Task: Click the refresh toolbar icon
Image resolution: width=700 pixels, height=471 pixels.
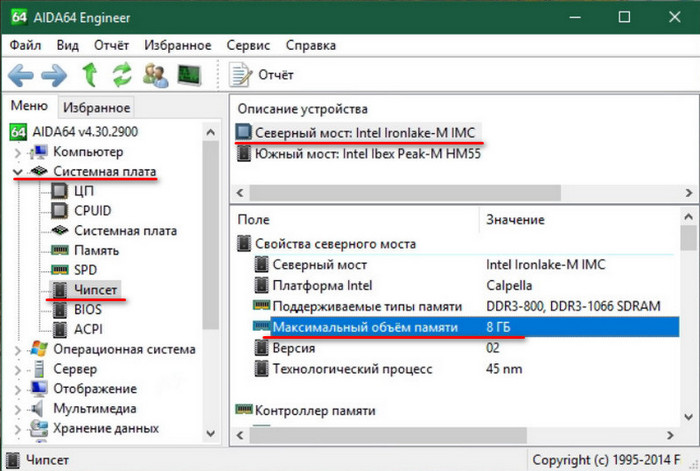Action: pos(122,75)
